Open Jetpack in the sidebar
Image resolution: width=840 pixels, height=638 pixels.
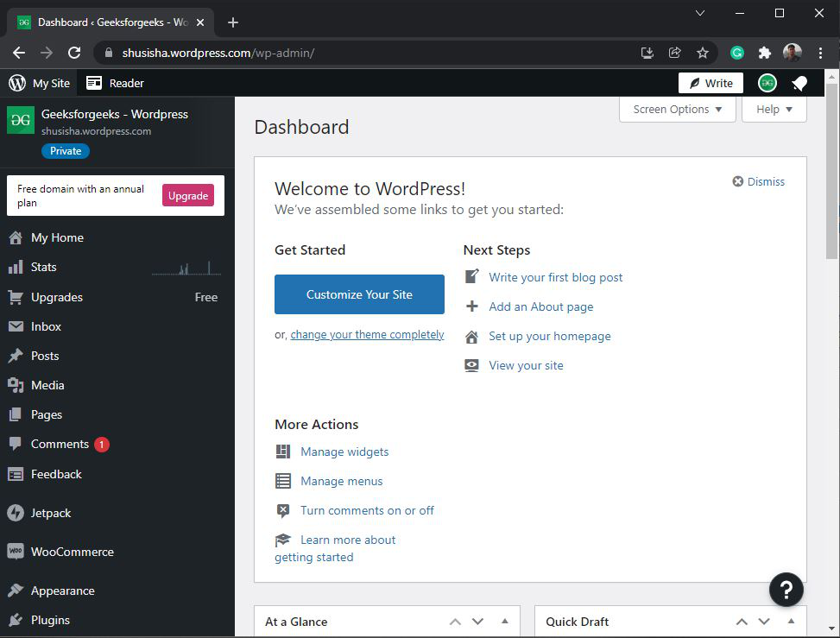point(117,513)
